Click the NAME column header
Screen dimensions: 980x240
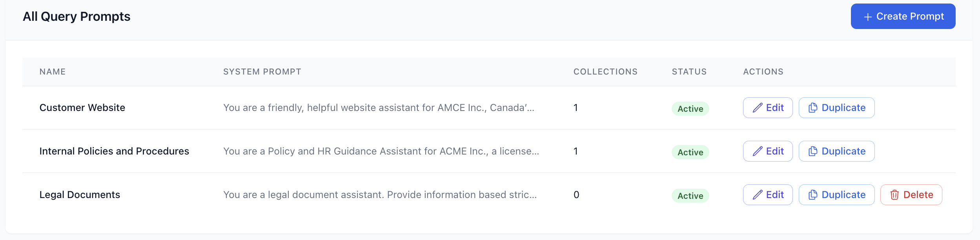click(x=53, y=72)
